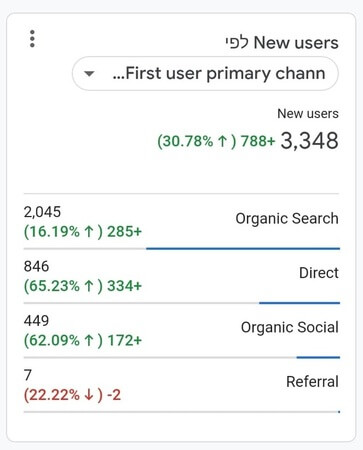
Task: Select the Organic Search channel row
Action: click(x=182, y=221)
